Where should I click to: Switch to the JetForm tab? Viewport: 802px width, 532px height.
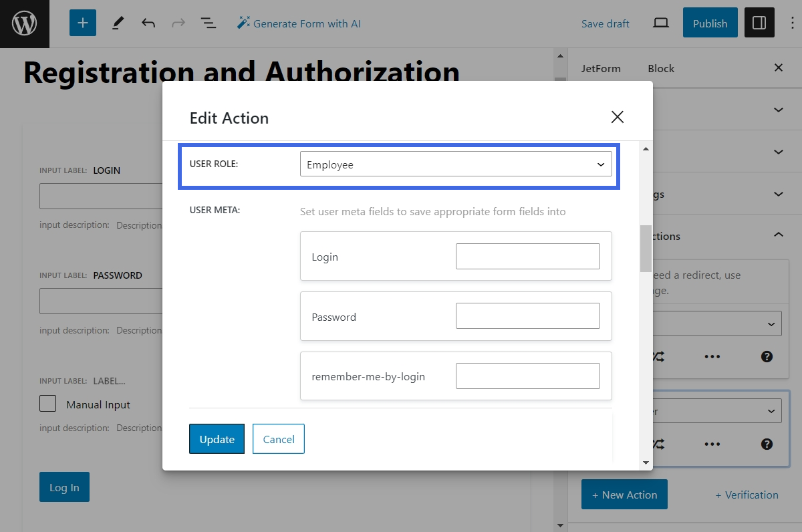pos(602,68)
